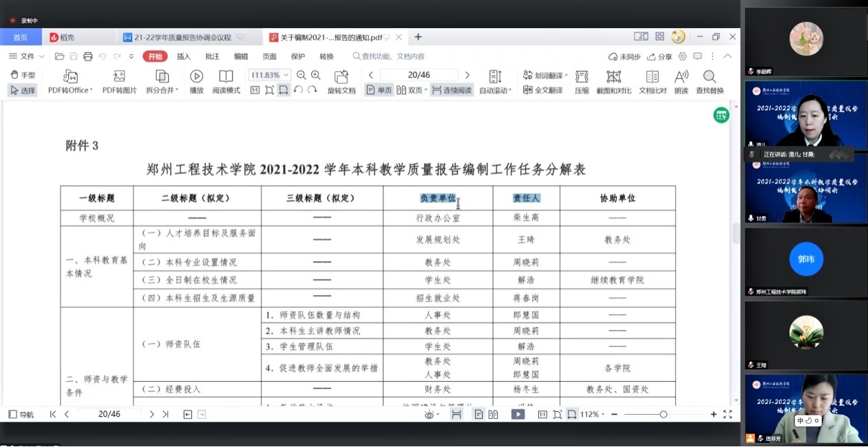Click 旋转文档 rotate document
This screenshot has width=868, height=447.
pyautogui.click(x=341, y=82)
